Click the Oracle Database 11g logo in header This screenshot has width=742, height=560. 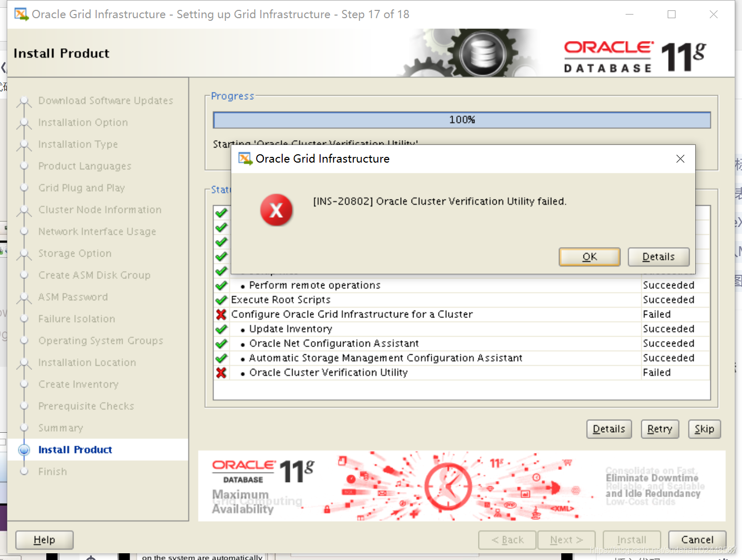pyautogui.click(x=629, y=52)
